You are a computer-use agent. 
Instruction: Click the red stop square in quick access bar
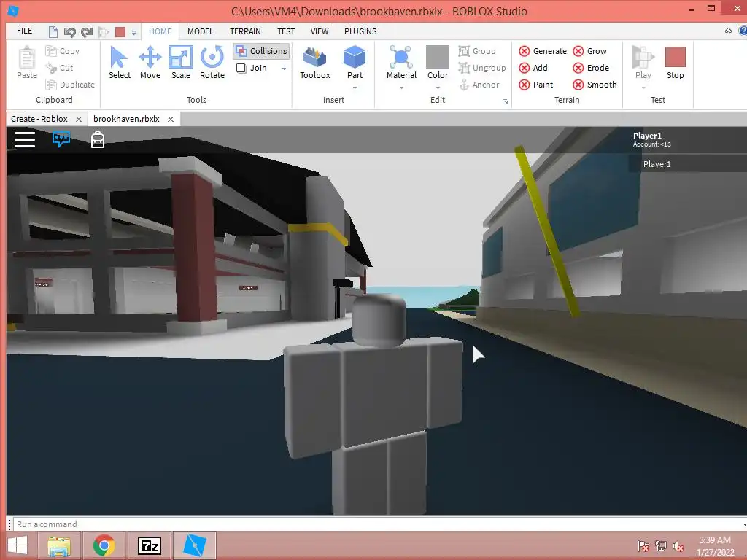point(120,32)
